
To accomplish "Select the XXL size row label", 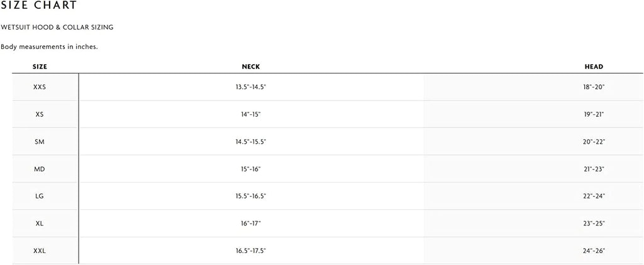I will click(40, 251).
